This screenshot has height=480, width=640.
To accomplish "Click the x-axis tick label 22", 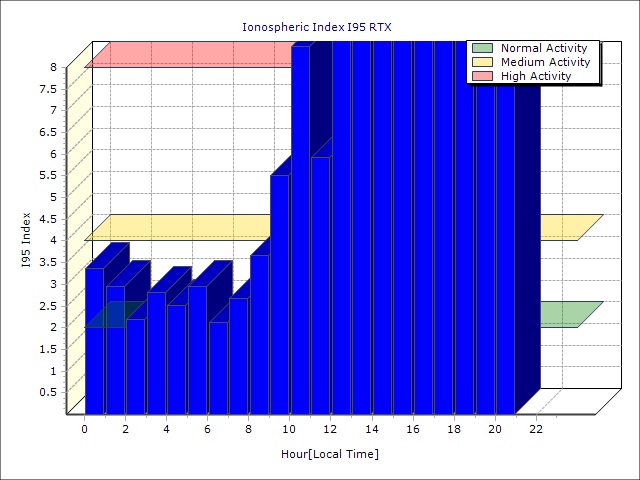I will click(x=536, y=429).
